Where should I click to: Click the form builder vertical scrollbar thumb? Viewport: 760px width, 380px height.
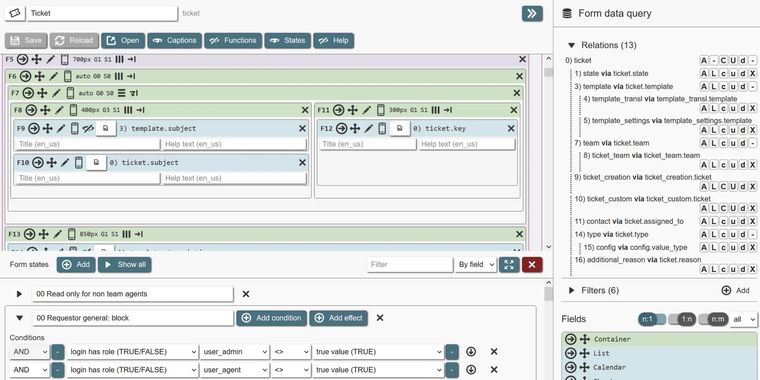[x=548, y=73]
